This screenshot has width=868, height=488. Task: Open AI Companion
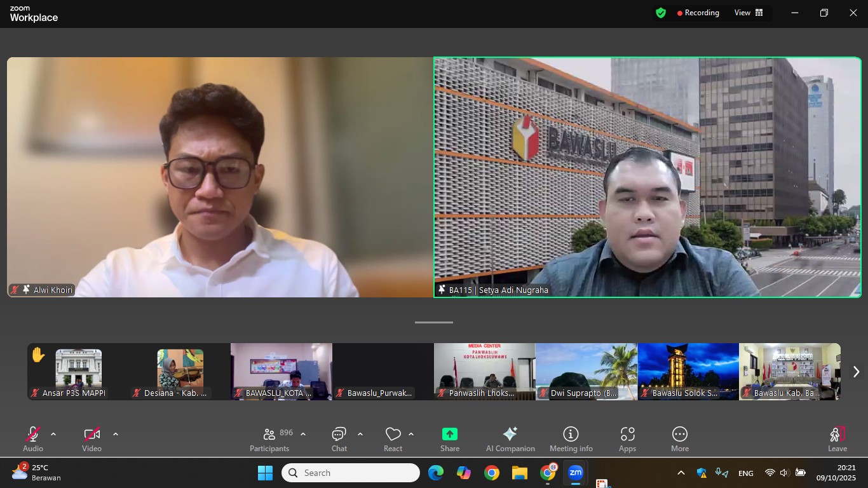click(x=510, y=439)
